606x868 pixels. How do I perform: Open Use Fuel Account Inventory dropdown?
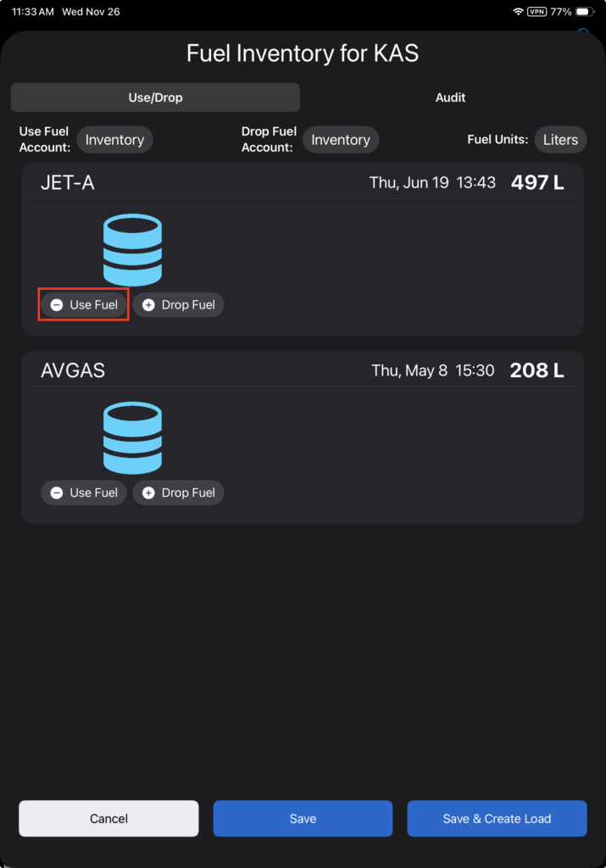tap(114, 140)
